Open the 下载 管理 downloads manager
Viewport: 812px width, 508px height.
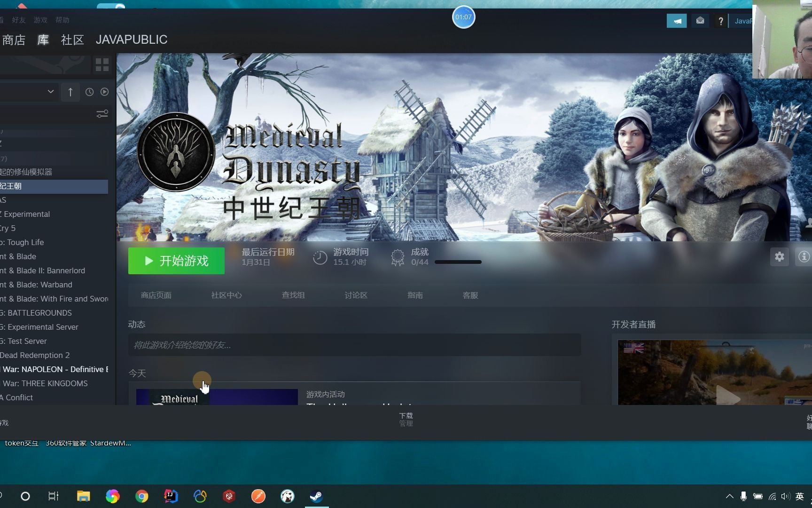pyautogui.click(x=406, y=420)
